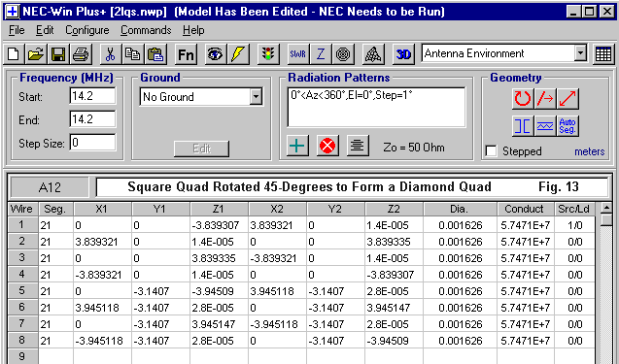The height and width of the screenshot is (364, 619).
Task: Click the Auto Seg. geometry icon
Action: (x=567, y=126)
